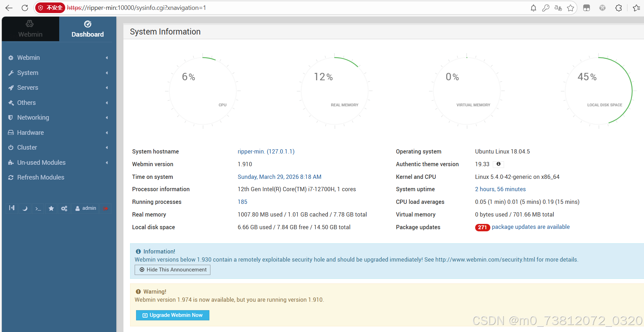This screenshot has width=644, height=332.
Task: Expand the System menu category
Action: click(x=58, y=73)
